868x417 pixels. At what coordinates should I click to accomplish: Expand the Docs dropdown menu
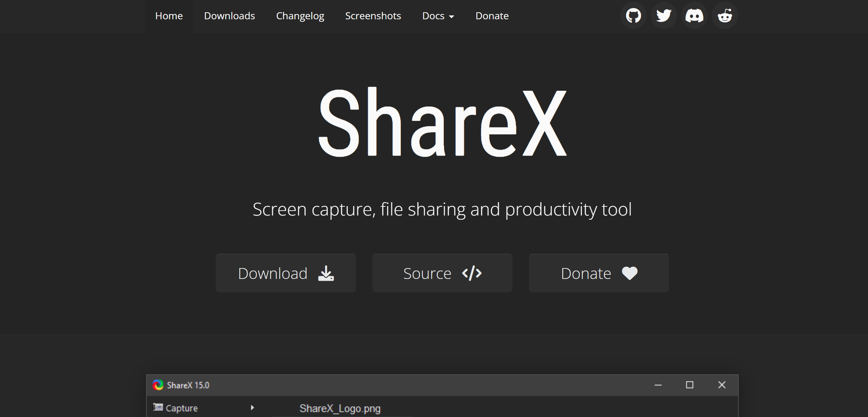point(438,16)
